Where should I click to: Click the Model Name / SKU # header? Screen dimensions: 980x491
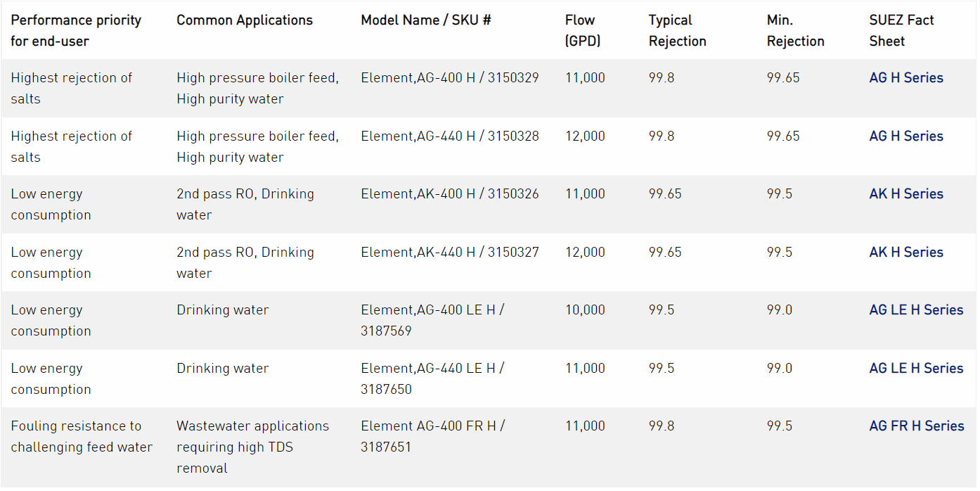(x=425, y=20)
